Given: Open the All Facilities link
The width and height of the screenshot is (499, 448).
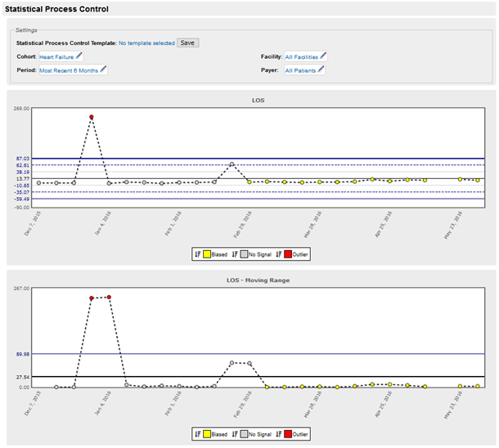Looking at the screenshot, I should tap(302, 57).
